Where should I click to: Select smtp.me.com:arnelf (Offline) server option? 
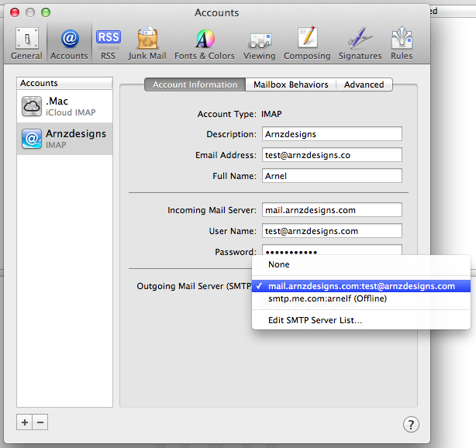(327, 298)
